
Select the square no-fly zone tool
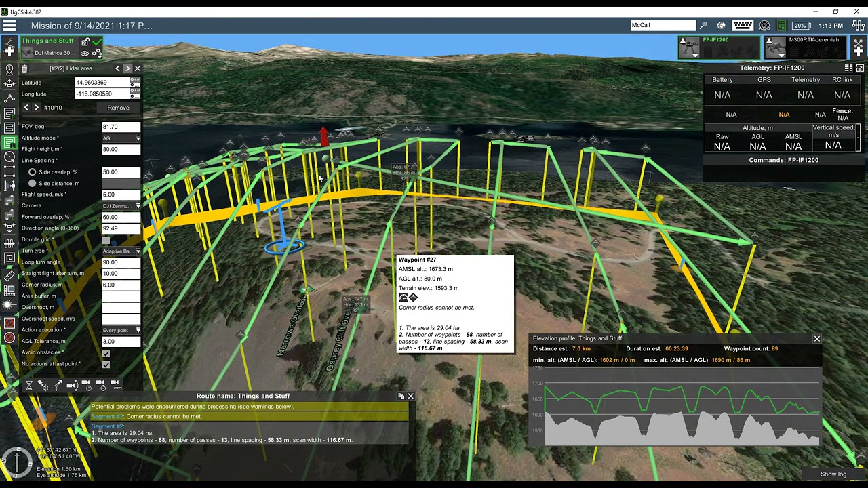coord(9,323)
